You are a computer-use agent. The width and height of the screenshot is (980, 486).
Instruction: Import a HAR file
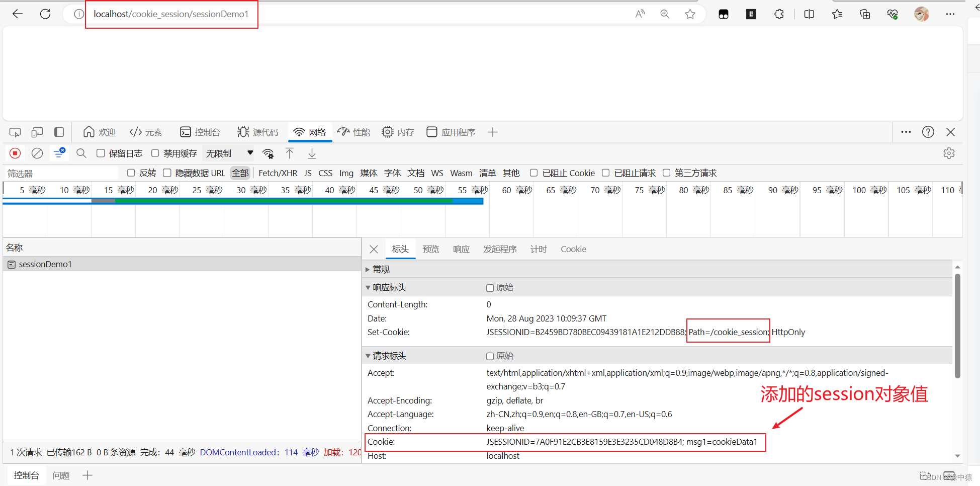290,153
